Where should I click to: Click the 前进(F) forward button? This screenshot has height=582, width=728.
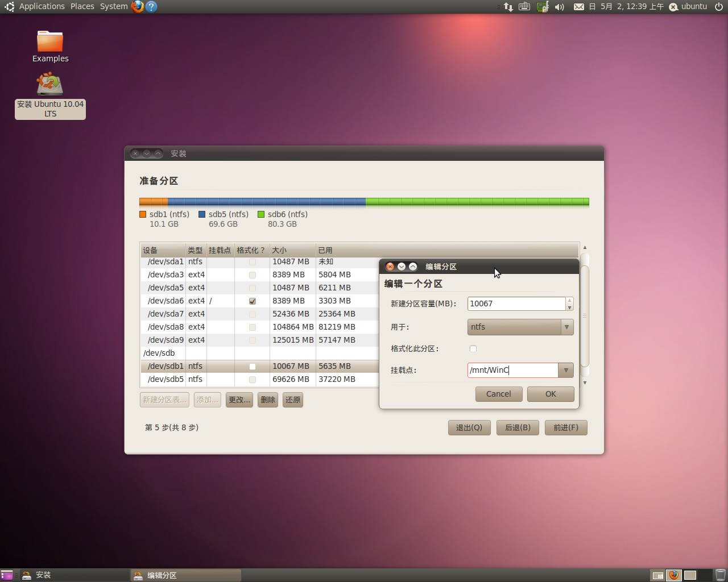coord(566,427)
